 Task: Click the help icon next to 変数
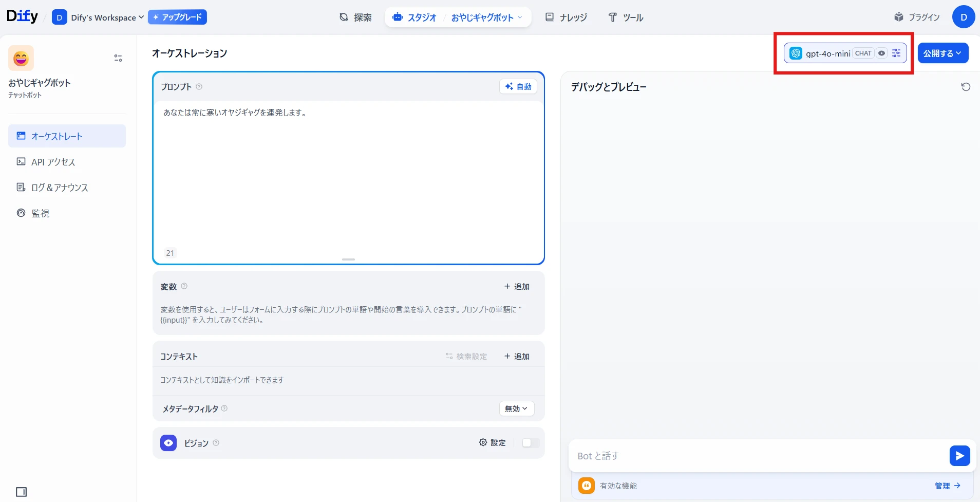184,286
